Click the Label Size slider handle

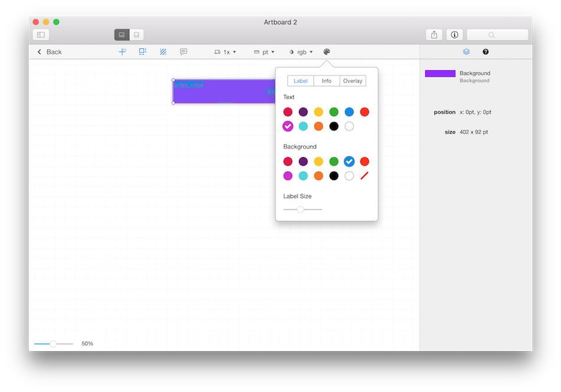click(x=301, y=210)
